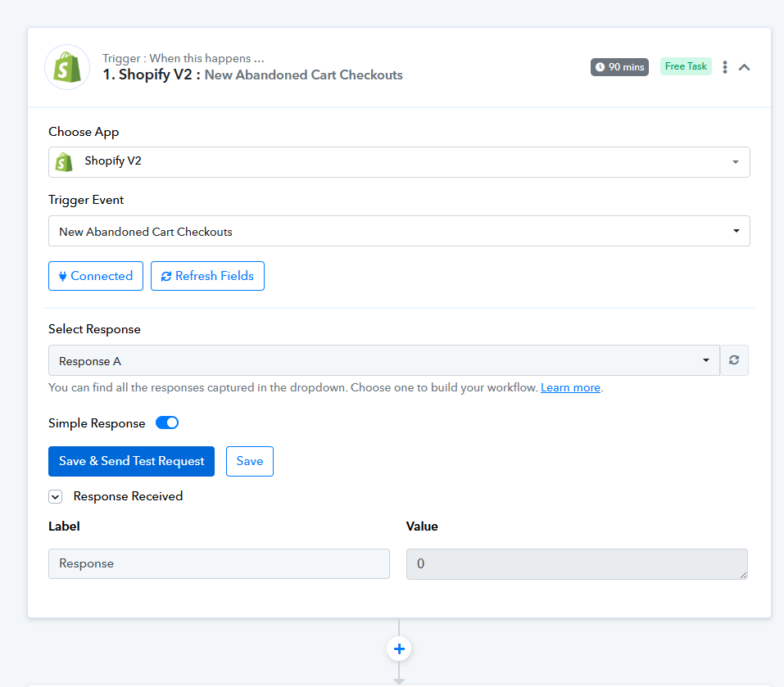Click Save & Send Test Request
This screenshot has width=784, height=687.
point(132,461)
